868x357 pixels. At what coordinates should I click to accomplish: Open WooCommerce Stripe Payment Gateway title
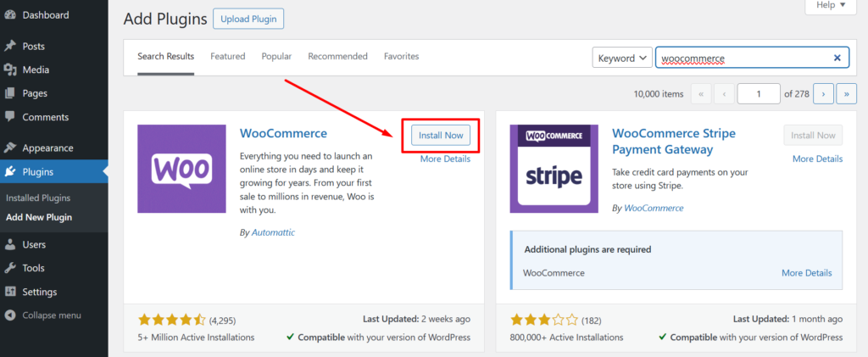(x=674, y=142)
